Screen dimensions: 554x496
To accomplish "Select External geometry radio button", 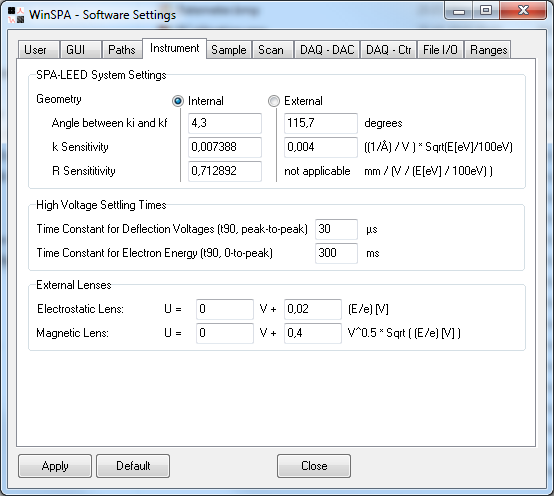I will [273, 101].
